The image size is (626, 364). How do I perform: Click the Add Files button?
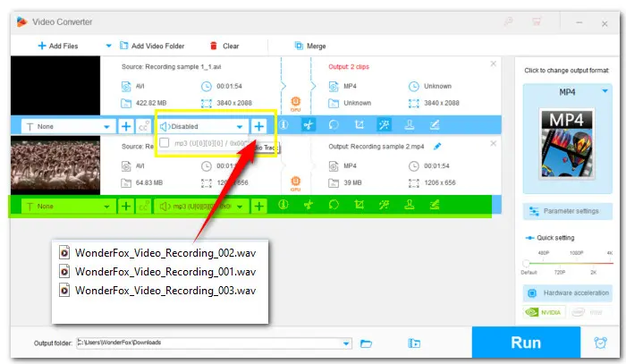pos(58,46)
